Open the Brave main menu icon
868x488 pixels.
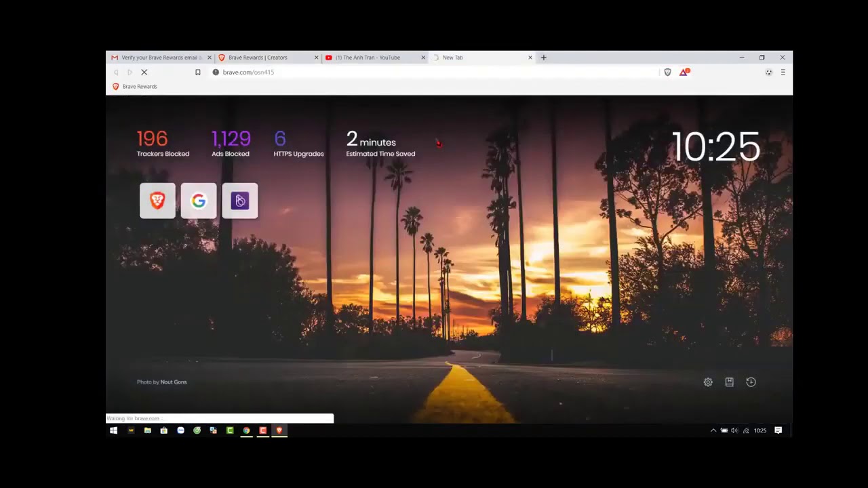pyautogui.click(x=783, y=72)
